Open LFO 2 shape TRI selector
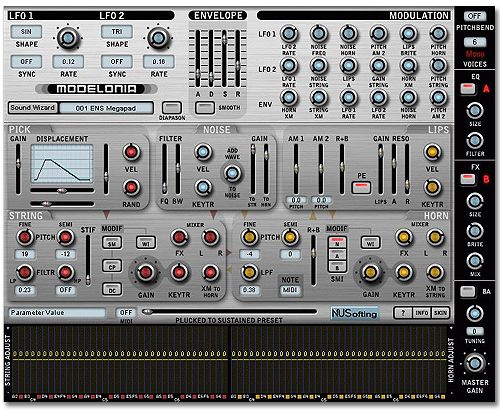Viewport: 500px width, 411px height. point(117,32)
